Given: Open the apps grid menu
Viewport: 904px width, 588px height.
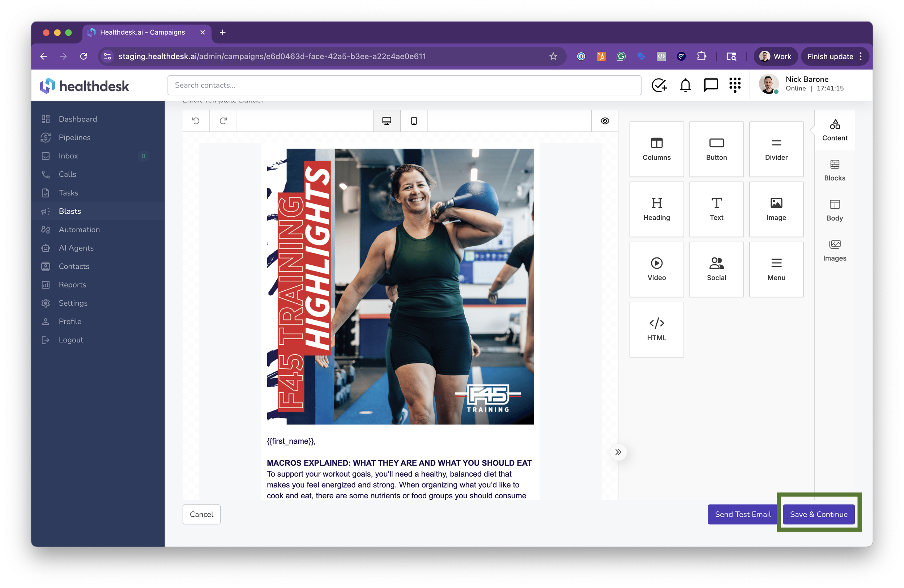Looking at the screenshot, I should [x=735, y=85].
